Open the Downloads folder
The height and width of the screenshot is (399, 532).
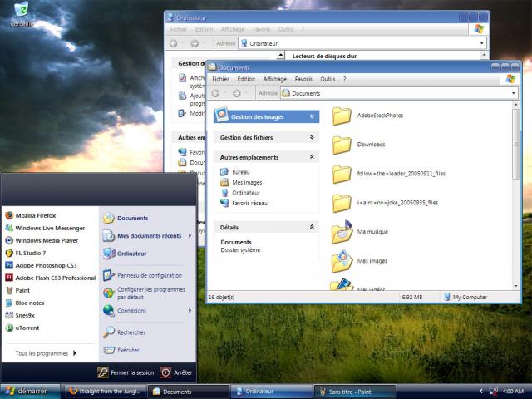pyautogui.click(x=358, y=145)
